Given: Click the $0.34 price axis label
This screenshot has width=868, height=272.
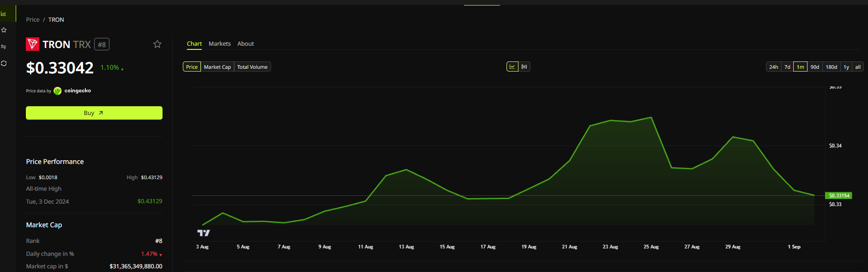Looking at the screenshot, I should 835,146.
